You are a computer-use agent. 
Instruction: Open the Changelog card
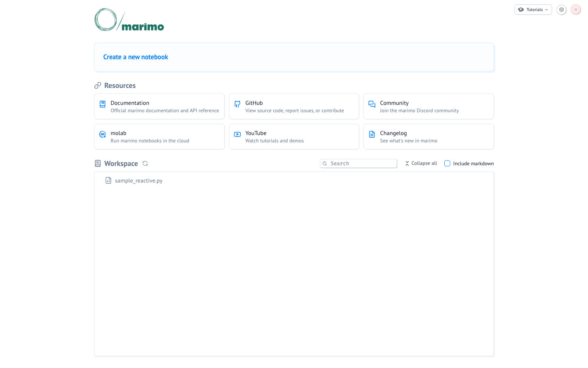429,137
